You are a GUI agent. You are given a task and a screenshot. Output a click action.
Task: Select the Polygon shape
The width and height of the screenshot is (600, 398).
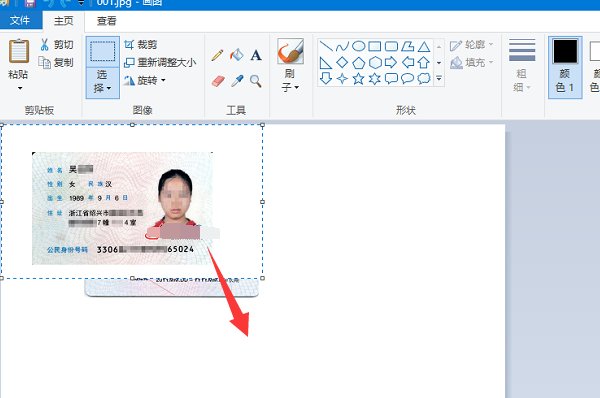point(408,46)
